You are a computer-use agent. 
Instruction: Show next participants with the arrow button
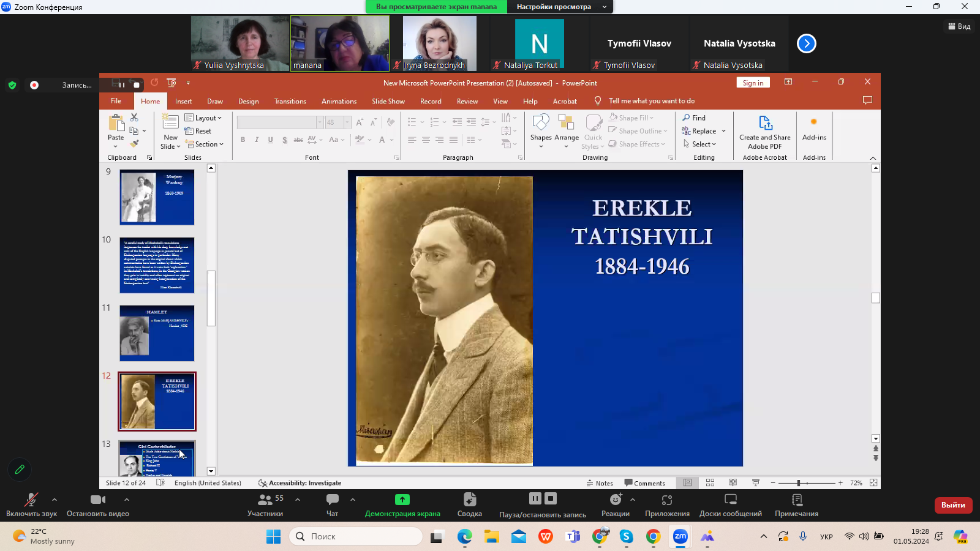806,43
